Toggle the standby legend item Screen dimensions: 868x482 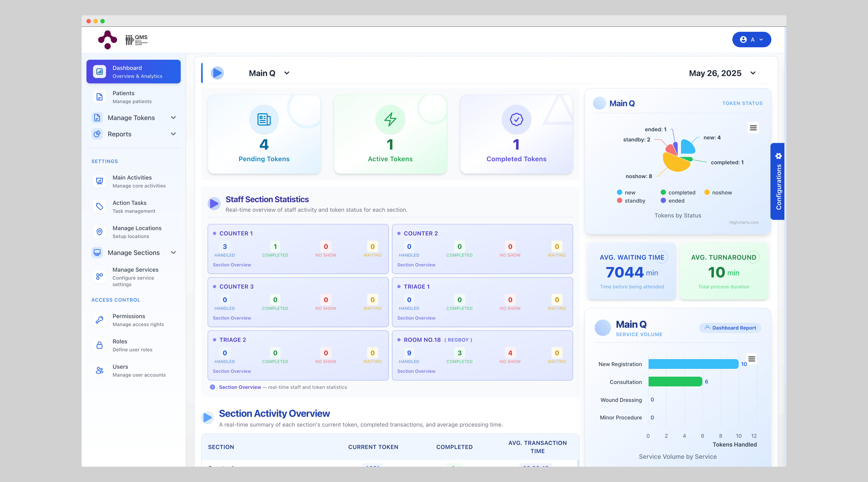click(x=631, y=200)
